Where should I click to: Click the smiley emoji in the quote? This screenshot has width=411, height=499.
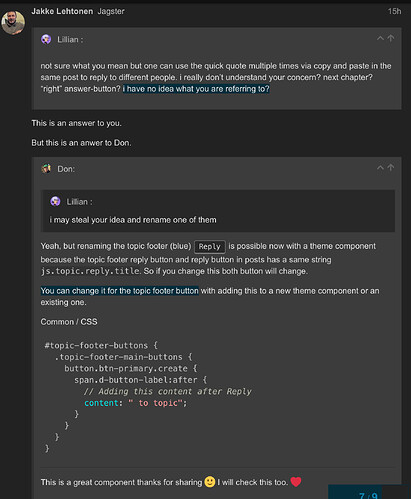210,482
